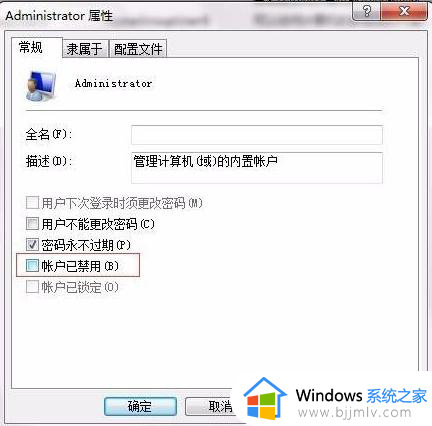Enable the 帐户已禁用 checkbox
Screen dimensions: 432x426
point(32,266)
